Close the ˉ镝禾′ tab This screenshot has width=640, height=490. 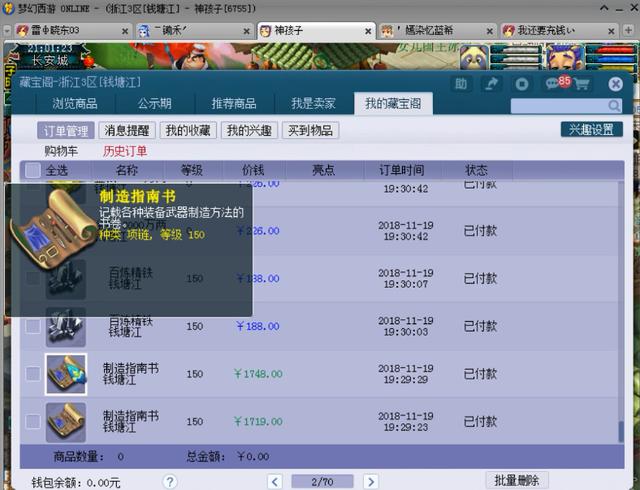point(247,31)
